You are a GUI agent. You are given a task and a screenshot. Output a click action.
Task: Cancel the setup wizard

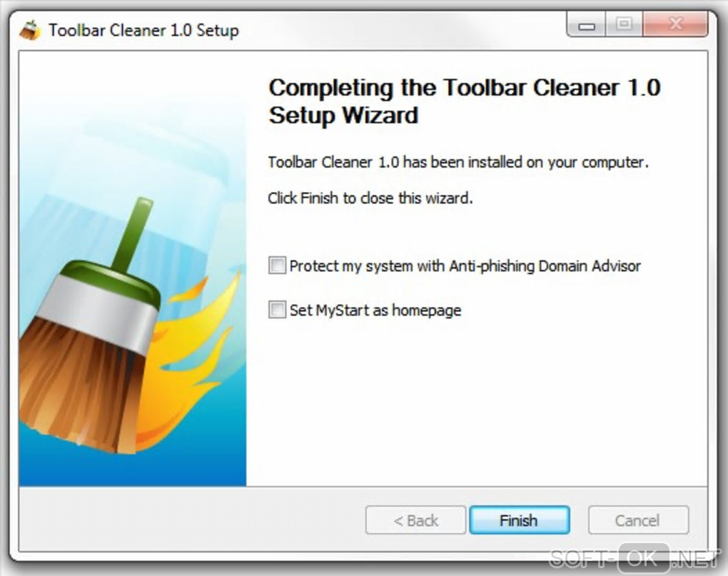(638, 520)
